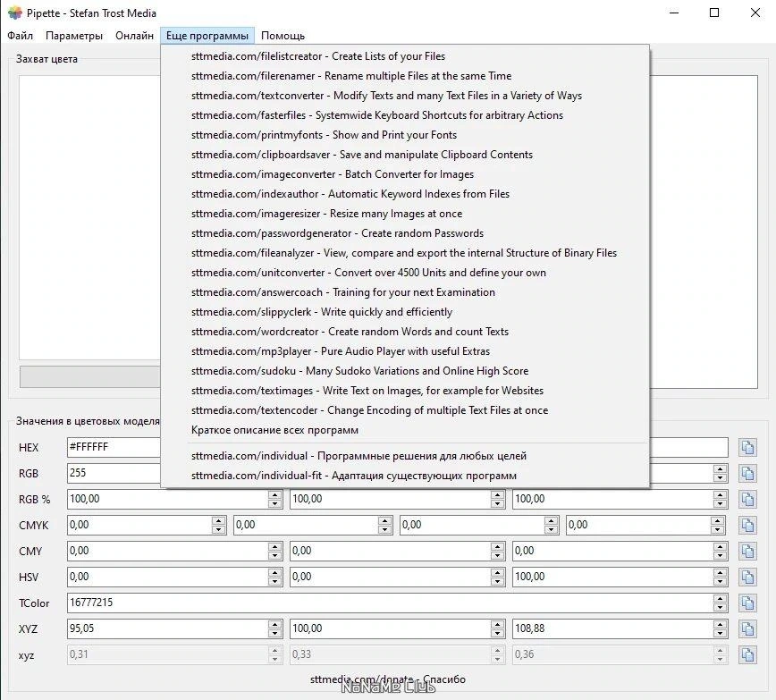
Task: Increase XYZ 95,05 value with up arrow
Action: coord(275,624)
